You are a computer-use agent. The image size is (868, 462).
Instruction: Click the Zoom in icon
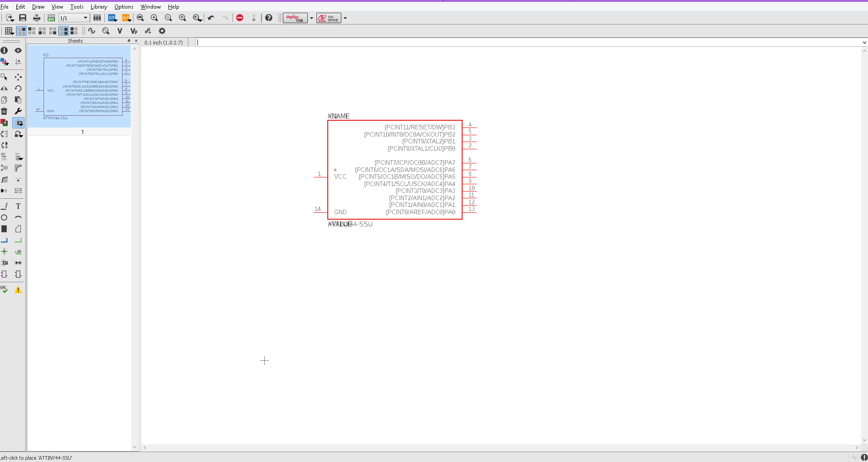[154, 18]
